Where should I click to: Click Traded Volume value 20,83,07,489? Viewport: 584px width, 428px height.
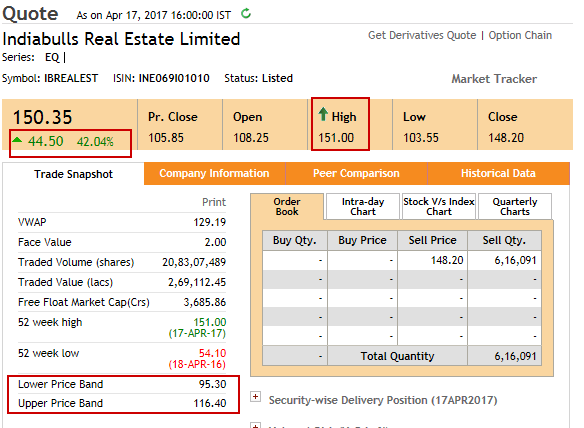pyautogui.click(x=194, y=262)
